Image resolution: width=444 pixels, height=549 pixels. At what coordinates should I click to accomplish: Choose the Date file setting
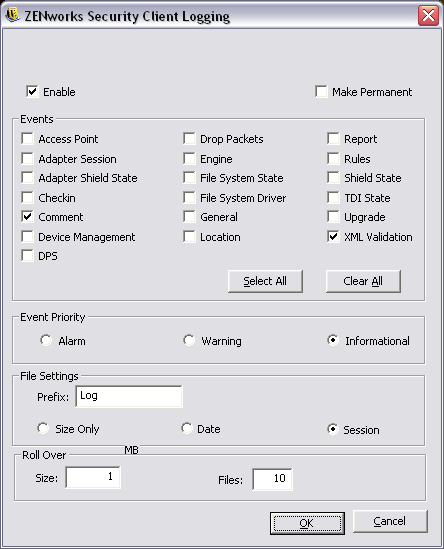click(x=187, y=428)
